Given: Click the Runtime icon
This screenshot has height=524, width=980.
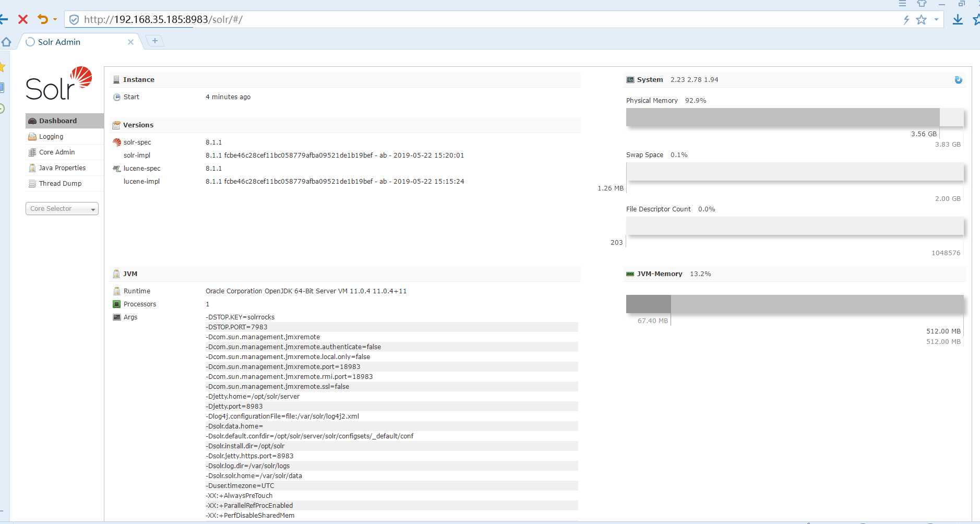Looking at the screenshot, I should (117, 291).
